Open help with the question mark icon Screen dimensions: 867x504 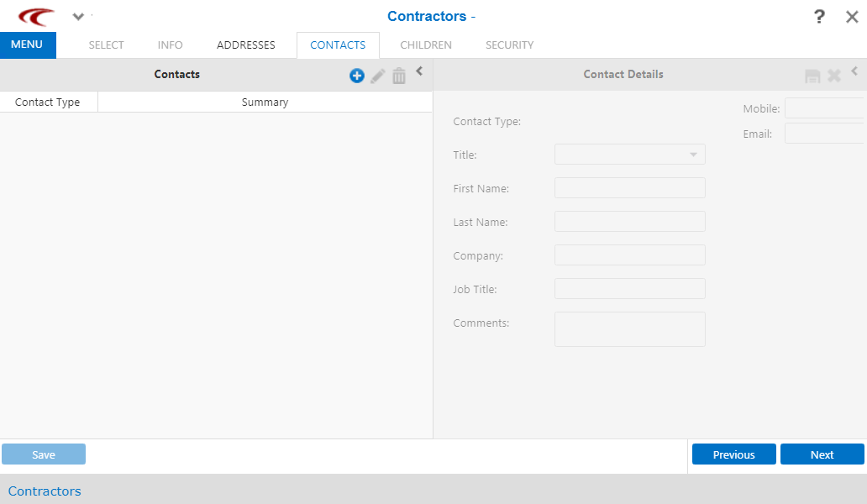pyautogui.click(x=819, y=16)
